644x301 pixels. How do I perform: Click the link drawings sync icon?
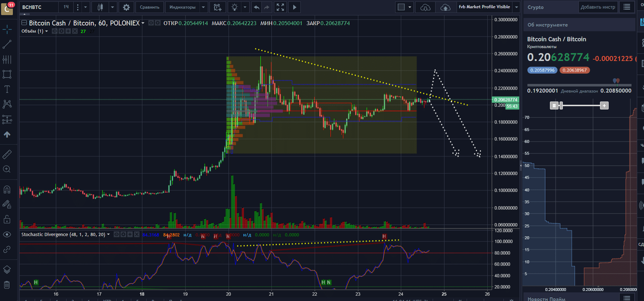pos(7,249)
